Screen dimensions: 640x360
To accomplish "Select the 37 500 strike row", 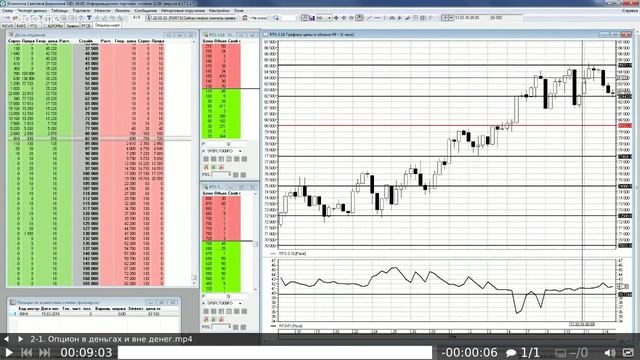I will point(87,48).
